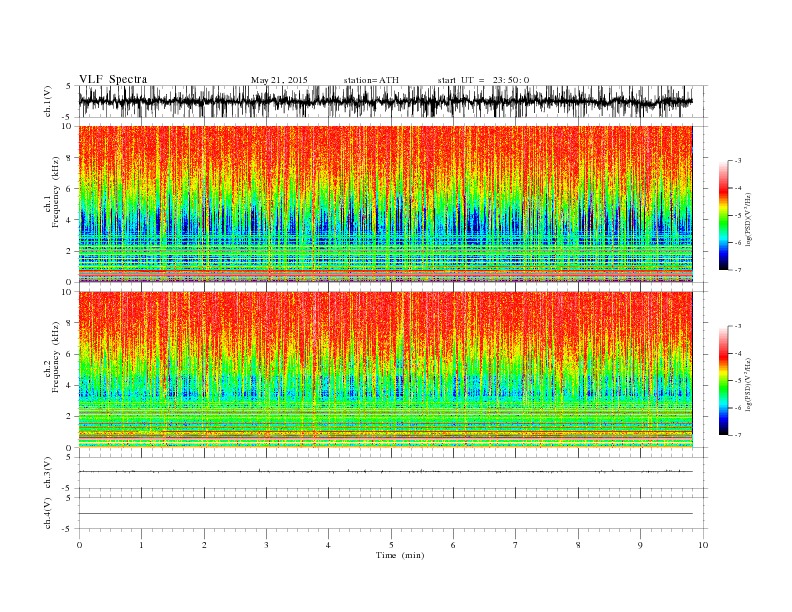Click the "Time (min)" axis label
The height and width of the screenshot is (612, 792).
[x=400, y=555]
